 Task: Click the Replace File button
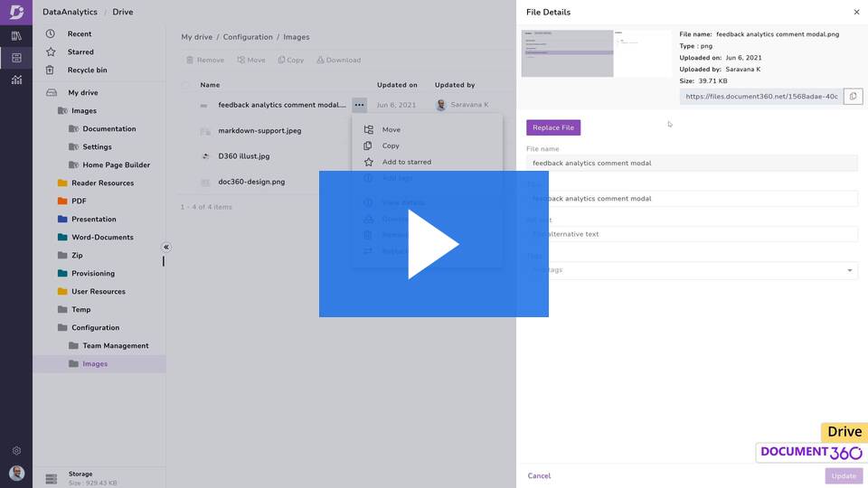[x=553, y=127]
